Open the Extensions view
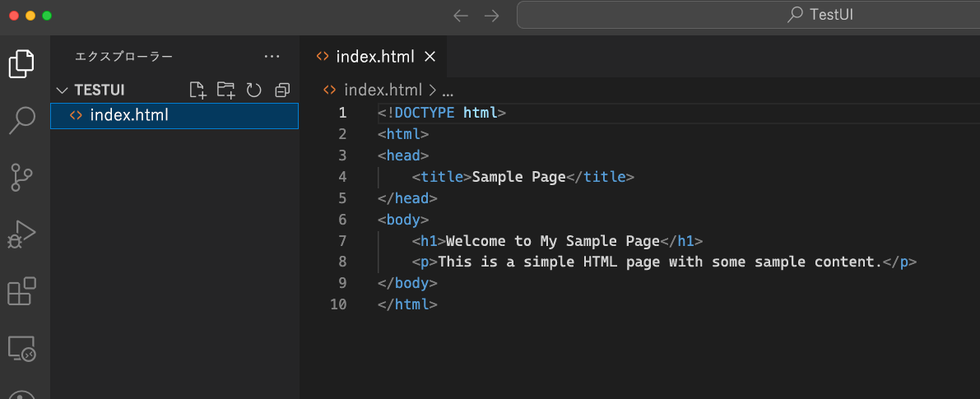 [22, 291]
